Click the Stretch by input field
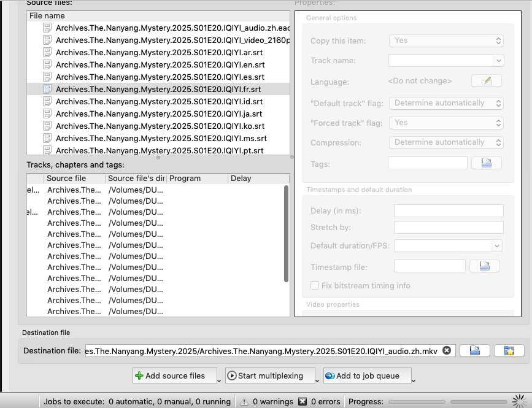 449,227
